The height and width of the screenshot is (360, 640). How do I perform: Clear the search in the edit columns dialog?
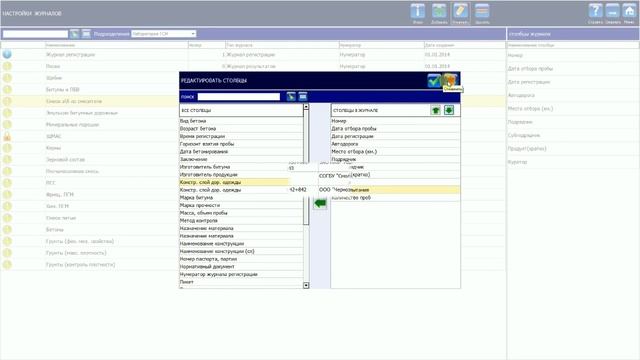(302, 96)
